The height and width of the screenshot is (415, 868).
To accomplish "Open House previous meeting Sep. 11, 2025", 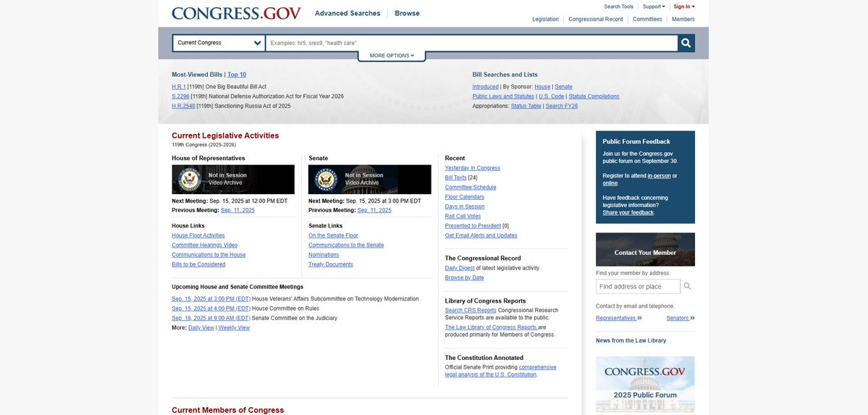I will tap(237, 211).
